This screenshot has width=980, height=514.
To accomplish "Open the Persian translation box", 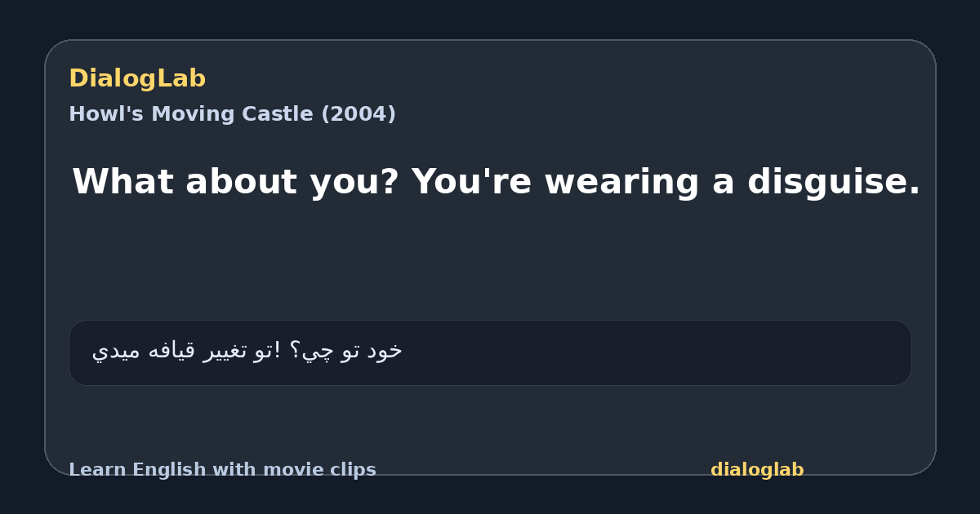I will tap(490, 352).
